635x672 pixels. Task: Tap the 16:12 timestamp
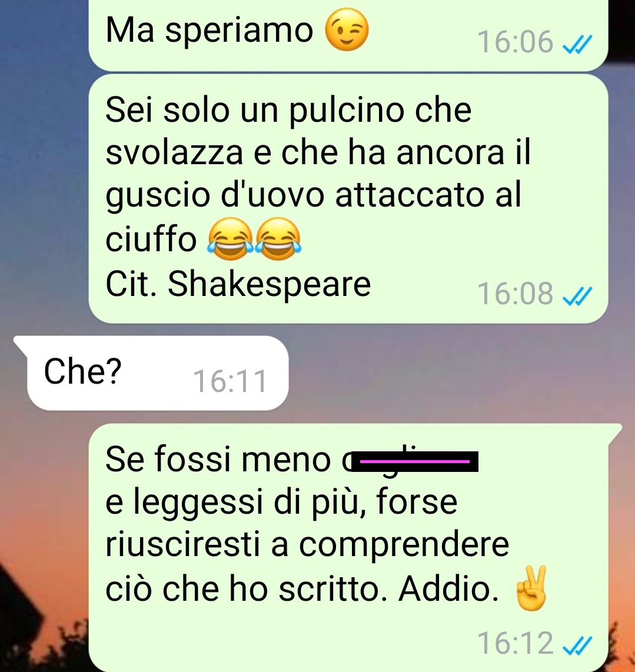[x=515, y=643]
